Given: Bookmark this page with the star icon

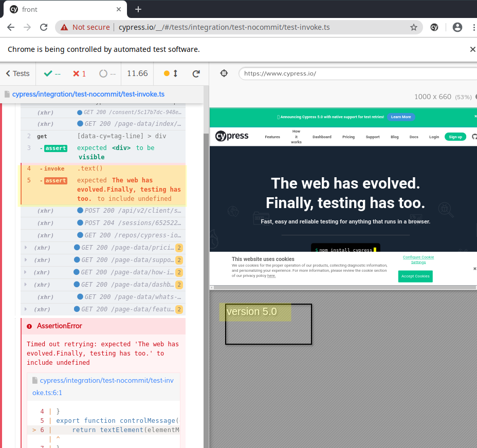Looking at the screenshot, I should tap(413, 27).
